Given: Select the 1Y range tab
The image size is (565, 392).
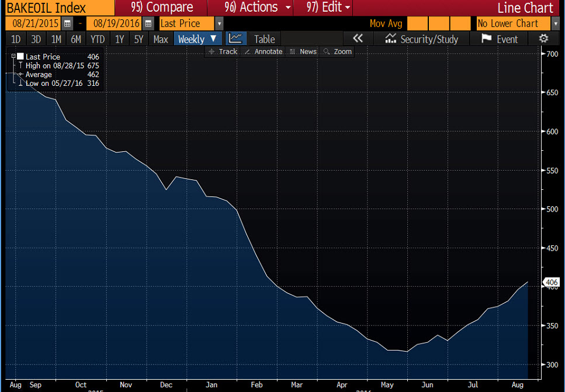Looking at the screenshot, I should pos(119,39).
